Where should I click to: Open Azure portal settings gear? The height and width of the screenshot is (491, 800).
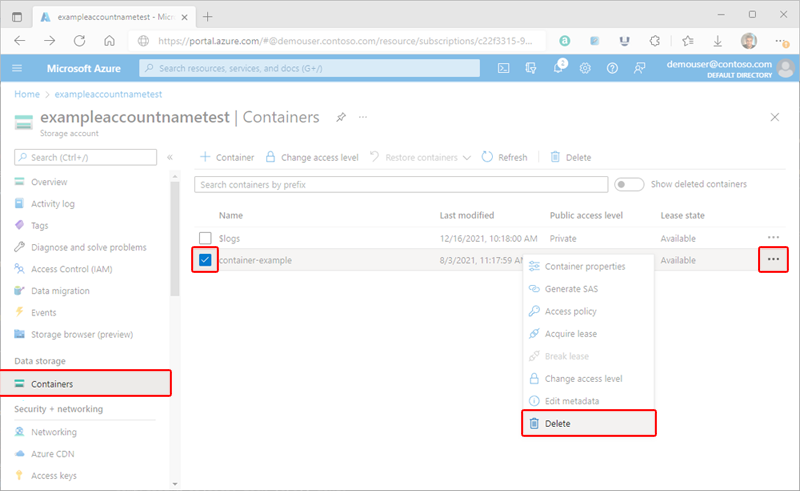coord(585,68)
